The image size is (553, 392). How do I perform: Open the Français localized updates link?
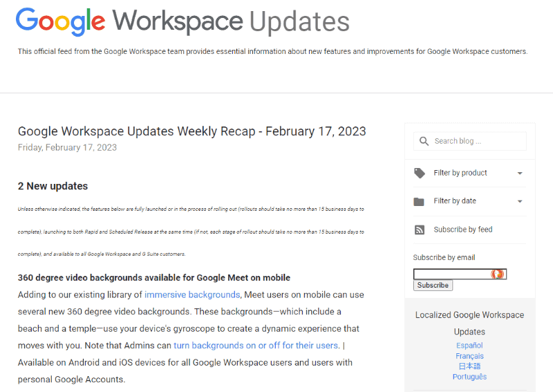[x=469, y=356]
